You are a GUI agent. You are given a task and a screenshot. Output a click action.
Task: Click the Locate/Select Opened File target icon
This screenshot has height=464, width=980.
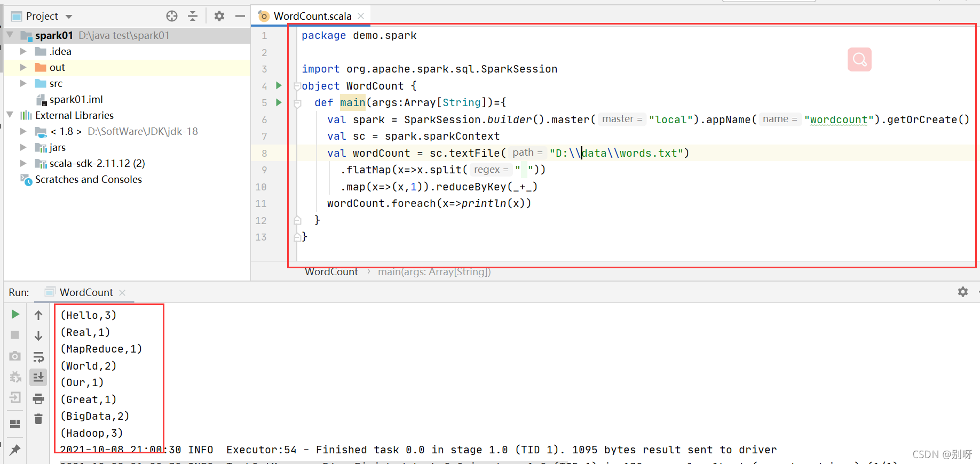click(x=172, y=16)
